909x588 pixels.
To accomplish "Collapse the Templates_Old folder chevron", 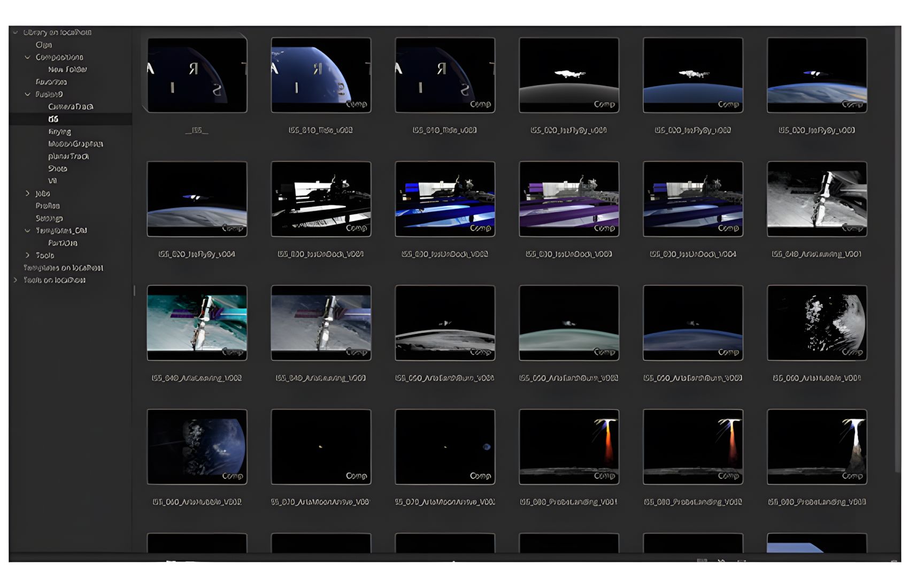I will pos(28,230).
